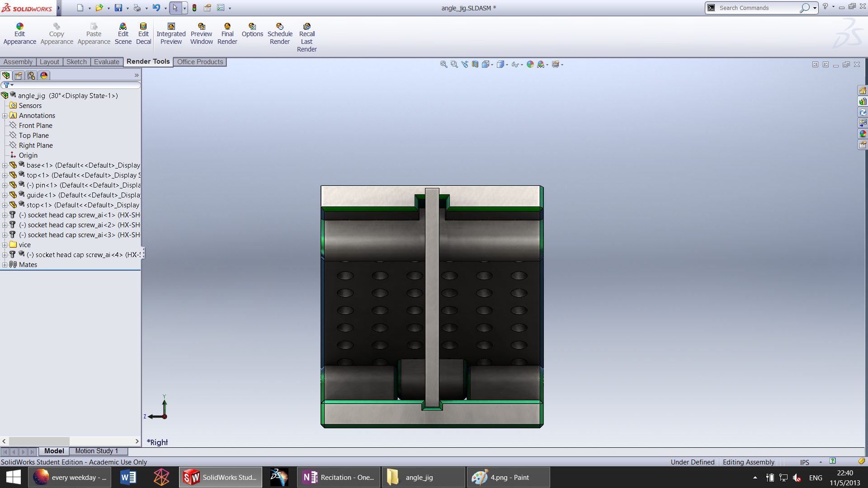Expand the base<1> component

coord(5,165)
